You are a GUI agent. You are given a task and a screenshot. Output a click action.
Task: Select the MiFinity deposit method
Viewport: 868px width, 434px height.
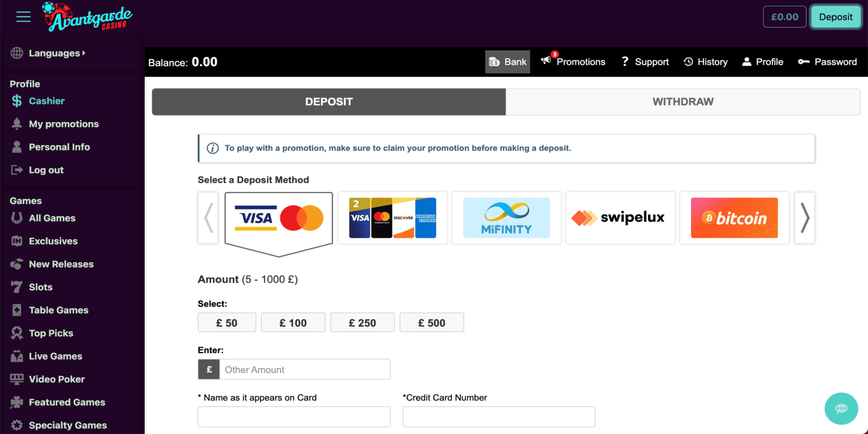click(x=506, y=218)
